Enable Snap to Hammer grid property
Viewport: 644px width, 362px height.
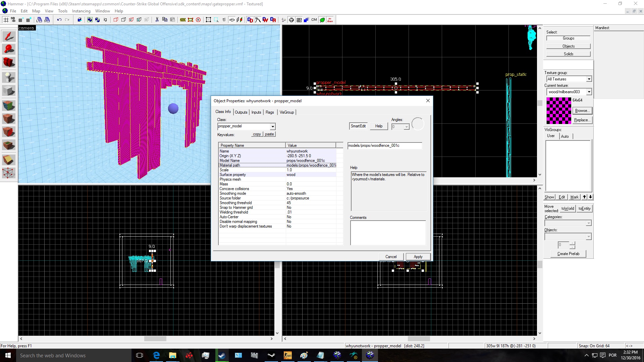(x=289, y=207)
